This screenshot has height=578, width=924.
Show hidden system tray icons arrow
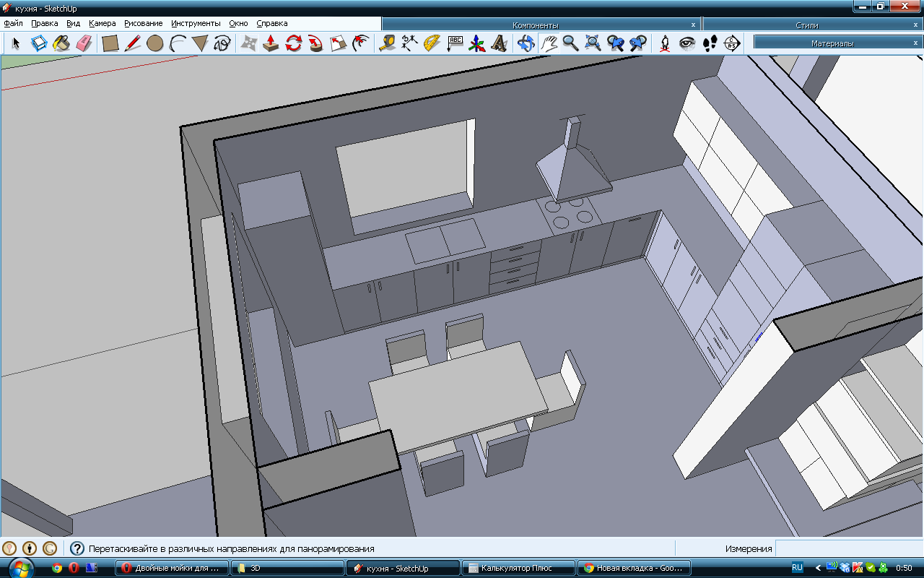(x=818, y=568)
